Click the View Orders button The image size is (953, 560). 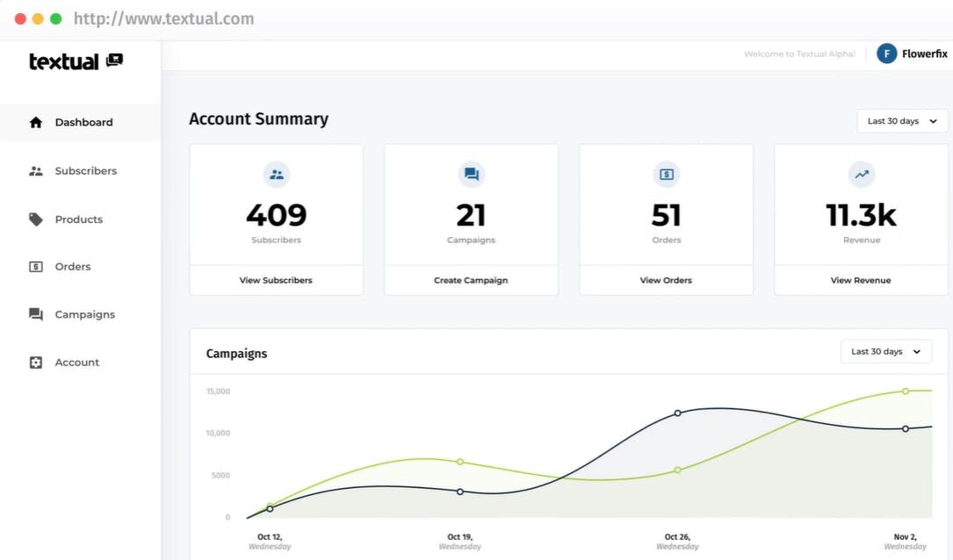666,280
